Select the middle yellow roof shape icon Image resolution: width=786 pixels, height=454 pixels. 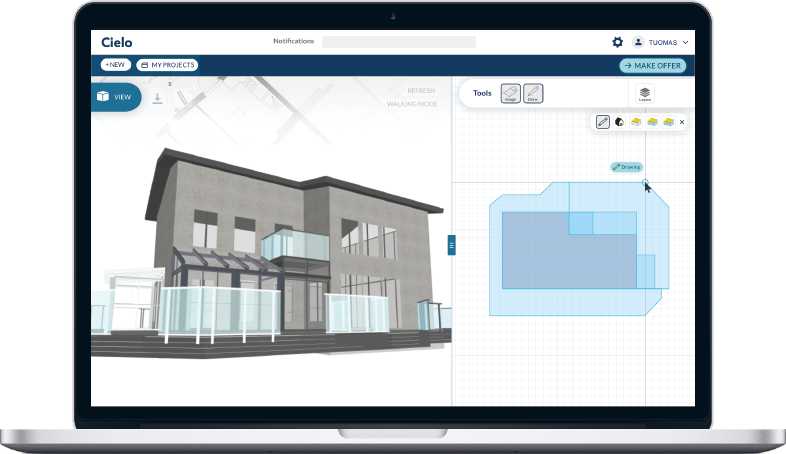point(652,122)
